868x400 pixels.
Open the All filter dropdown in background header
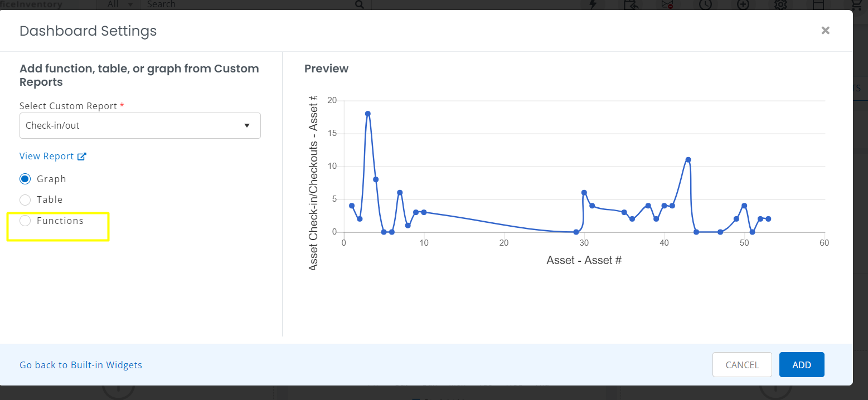(119, 4)
